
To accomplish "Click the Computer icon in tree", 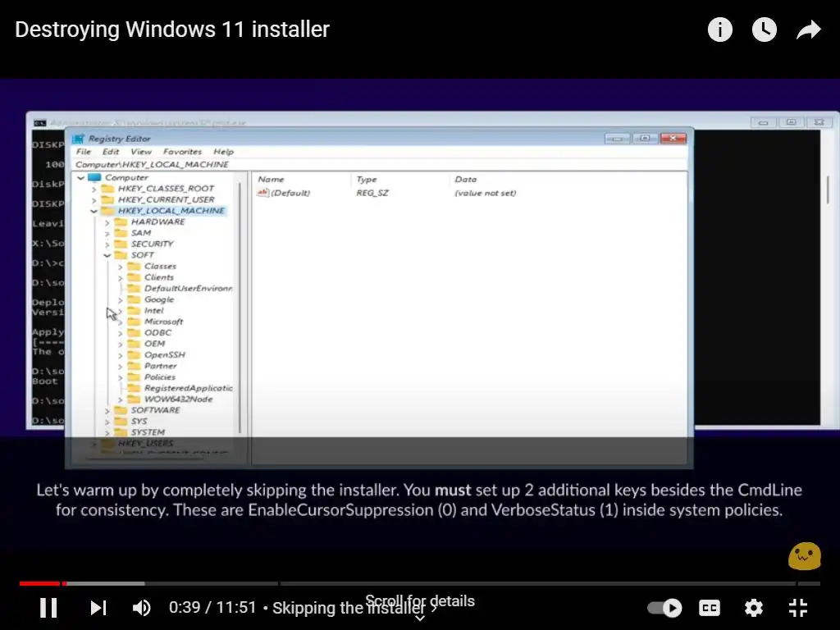I will [x=94, y=177].
